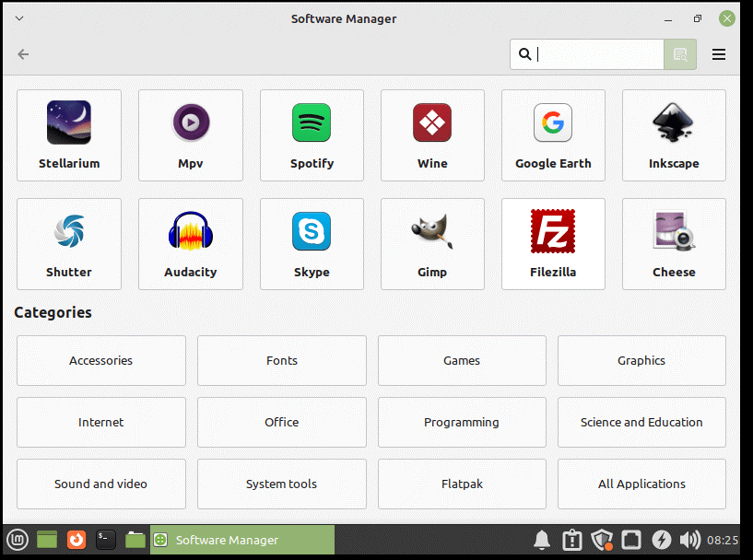753x560 pixels.
Task: Browse the Programming category
Action: [462, 422]
